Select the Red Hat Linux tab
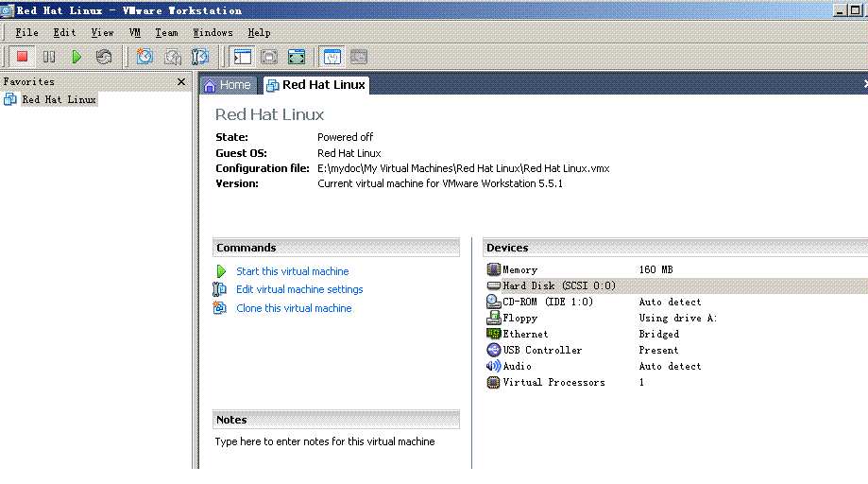 point(316,85)
